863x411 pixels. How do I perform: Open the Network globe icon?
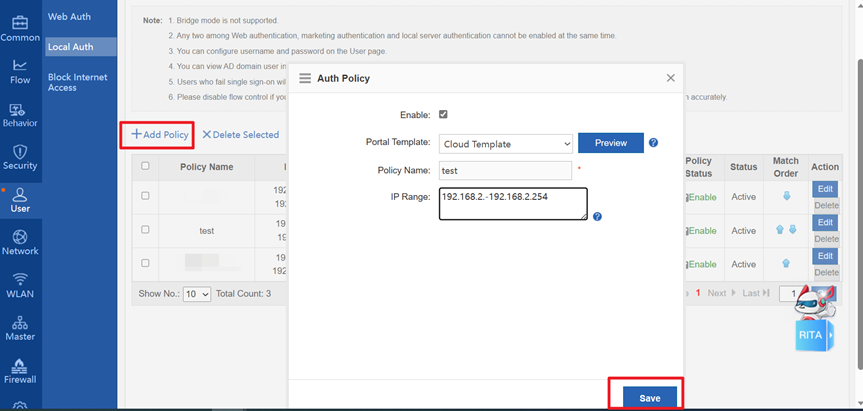pyautogui.click(x=20, y=242)
